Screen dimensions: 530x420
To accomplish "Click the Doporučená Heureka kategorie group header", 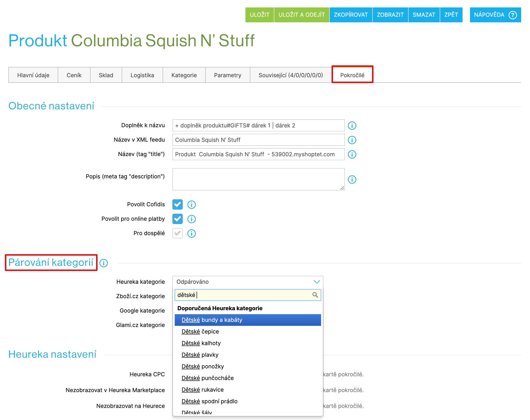I will pyautogui.click(x=220, y=308).
